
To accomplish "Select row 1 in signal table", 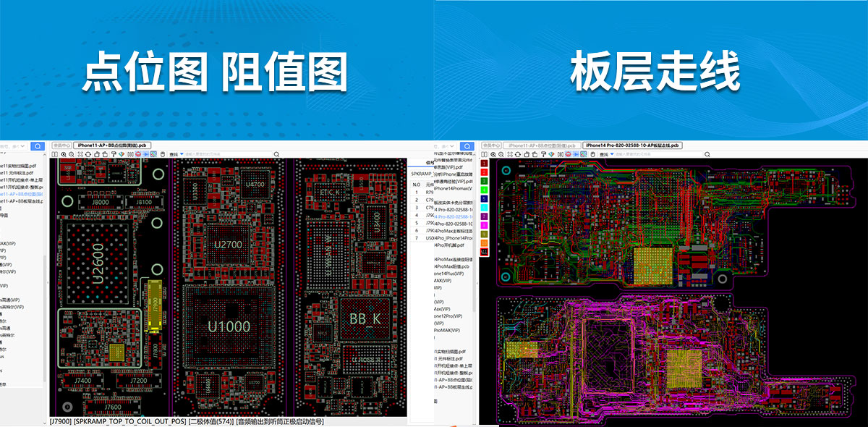I will [x=422, y=192].
